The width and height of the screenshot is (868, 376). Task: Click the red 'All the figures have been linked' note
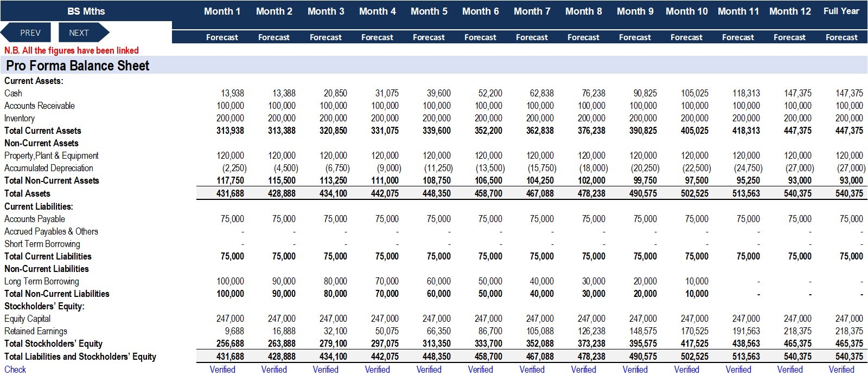click(72, 50)
